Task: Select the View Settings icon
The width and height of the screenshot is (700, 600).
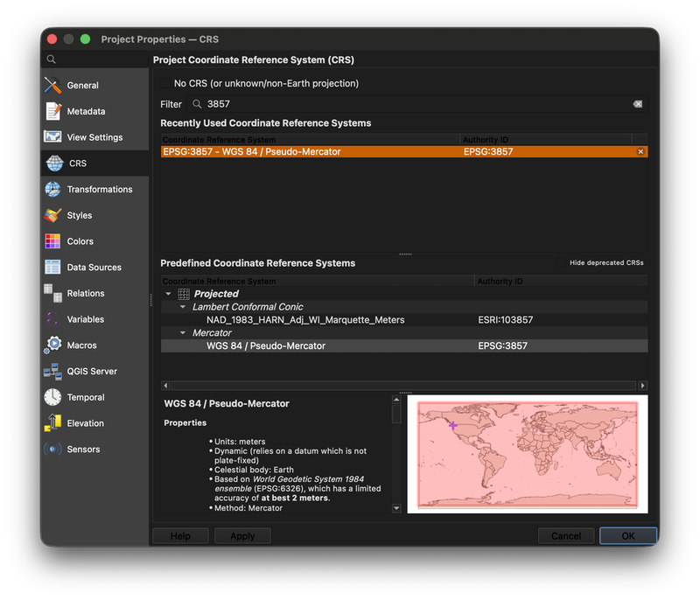Action: (52, 137)
